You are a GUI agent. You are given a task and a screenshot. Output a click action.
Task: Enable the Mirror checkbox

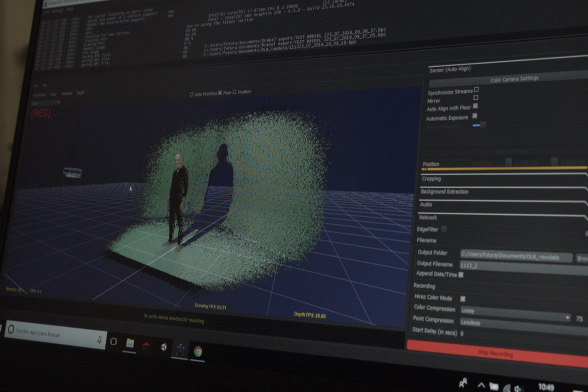tap(476, 97)
